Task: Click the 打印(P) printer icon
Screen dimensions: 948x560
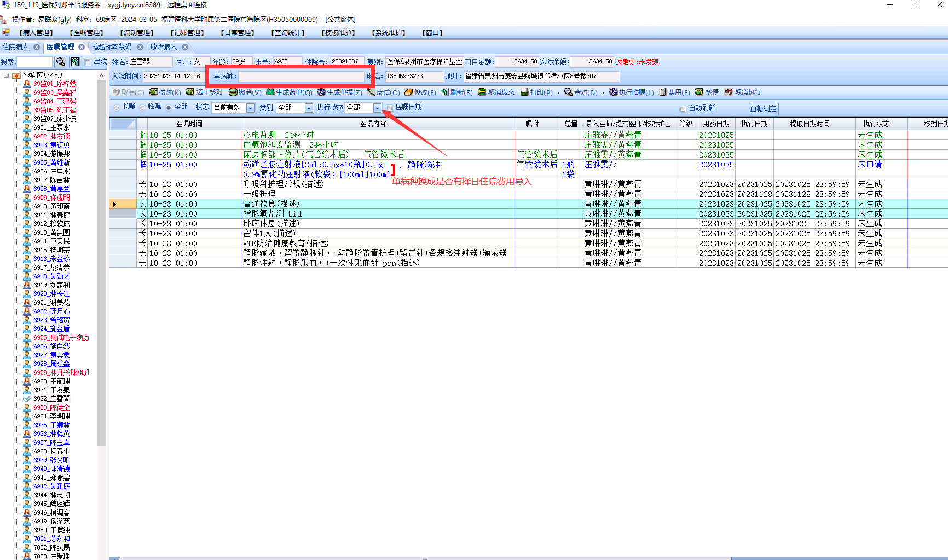Action: [x=524, y=92]
